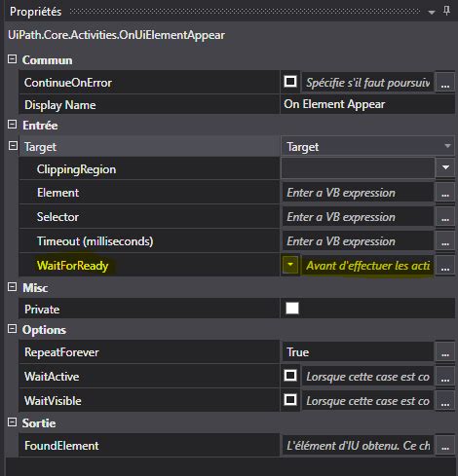Image resolution: width=458 pixels, height=476 pixels.
Task: Click the WaitActive expression field
Action: tap(367, 377)
